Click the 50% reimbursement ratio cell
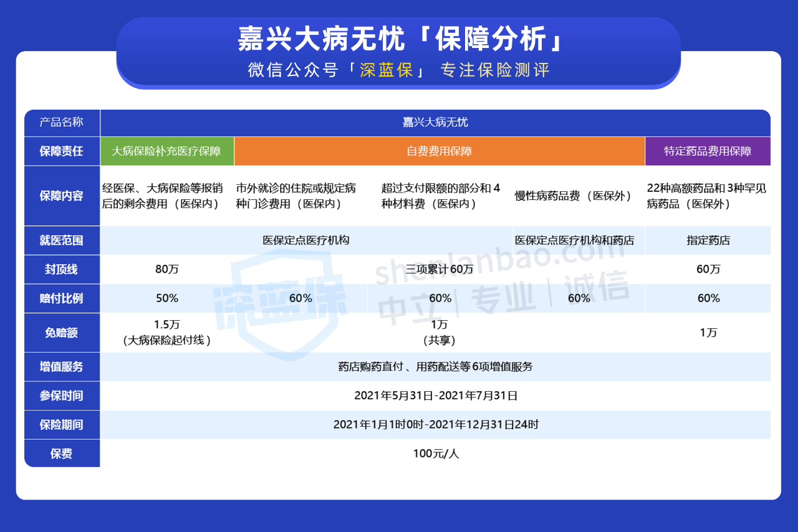The height and width of the screenshot is (532, 798). pos(166,298)
